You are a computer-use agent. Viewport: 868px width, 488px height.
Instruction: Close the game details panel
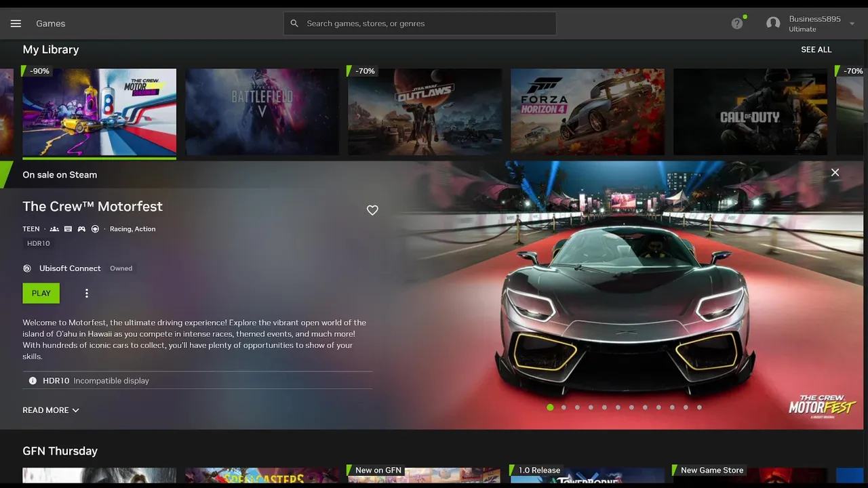pos(835,173)
